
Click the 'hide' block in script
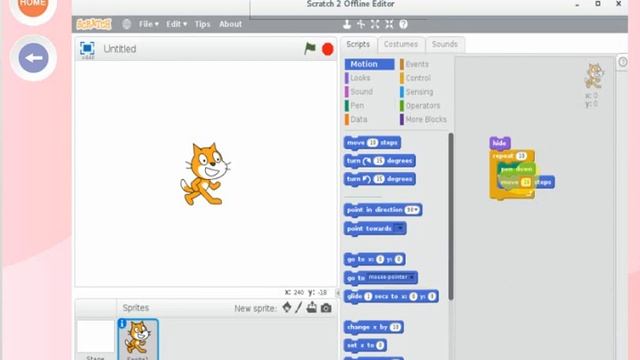coord(500,143)
